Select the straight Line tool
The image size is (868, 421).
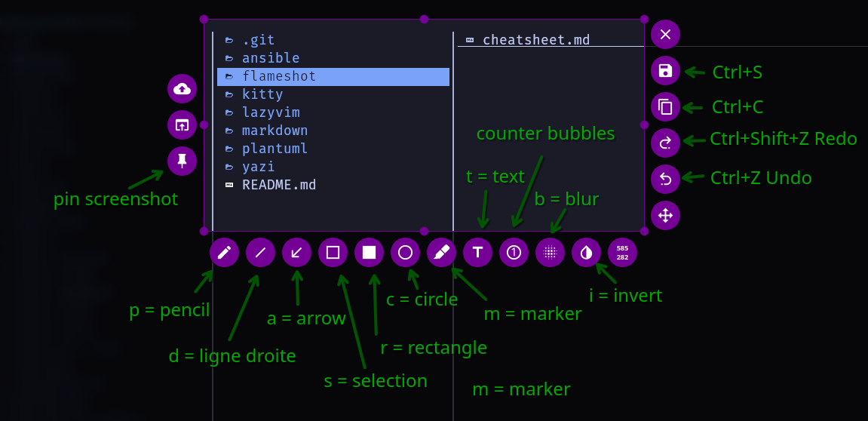pyautogui.click(x=260, y=253)
